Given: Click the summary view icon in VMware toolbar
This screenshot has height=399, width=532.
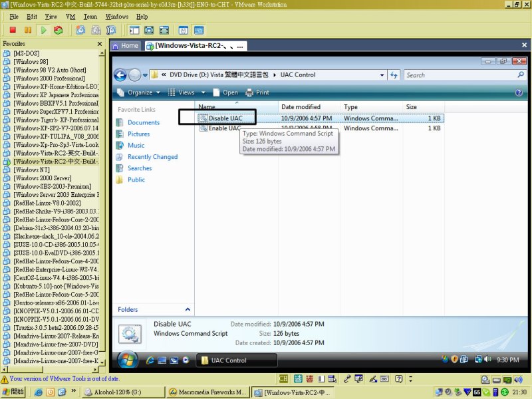Looking at the screenshot, I should pyautogui.click(x=184, y=30).
